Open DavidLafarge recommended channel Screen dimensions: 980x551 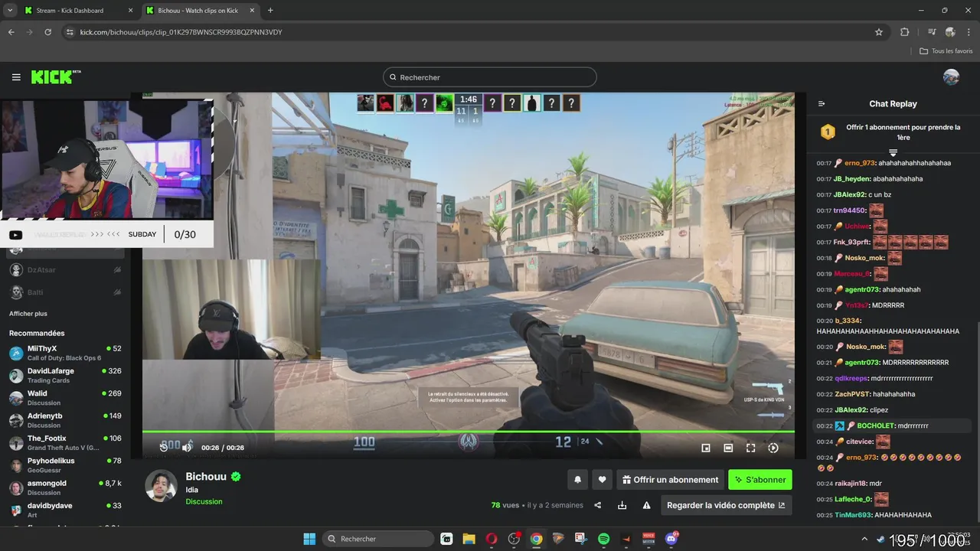click(65, 376)
